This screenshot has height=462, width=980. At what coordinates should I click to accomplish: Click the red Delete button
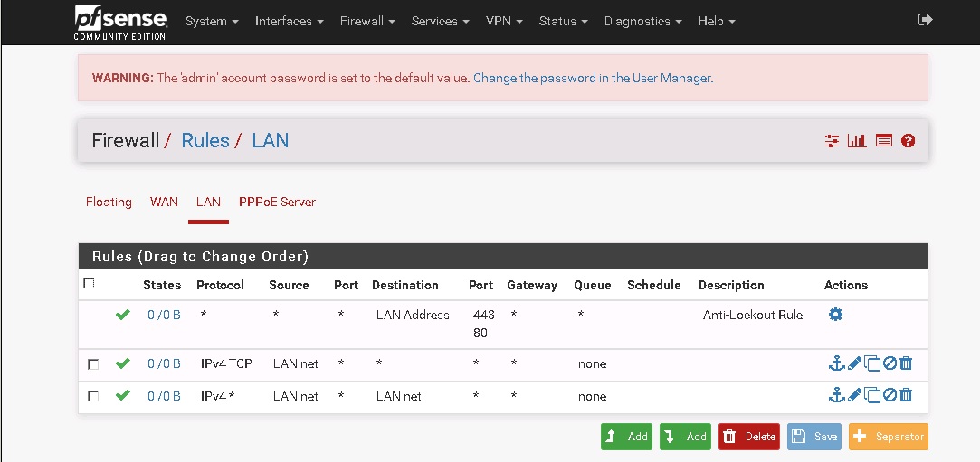point(749,437)
